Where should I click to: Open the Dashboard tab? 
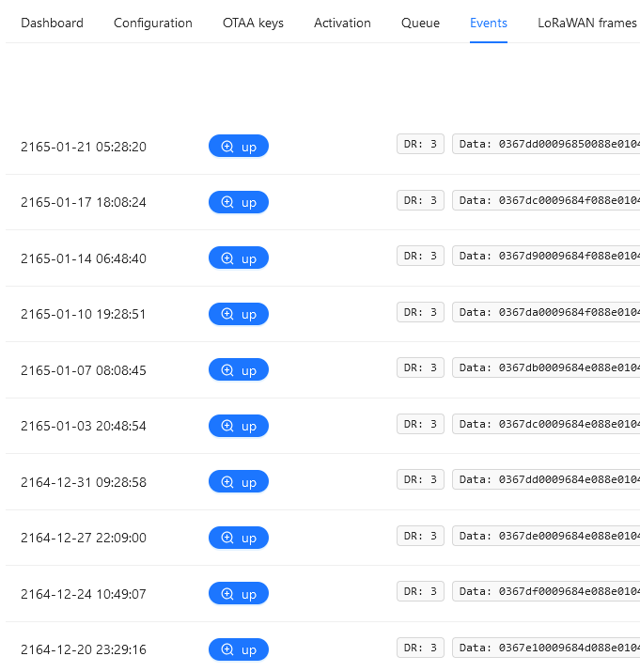[52, 23]
